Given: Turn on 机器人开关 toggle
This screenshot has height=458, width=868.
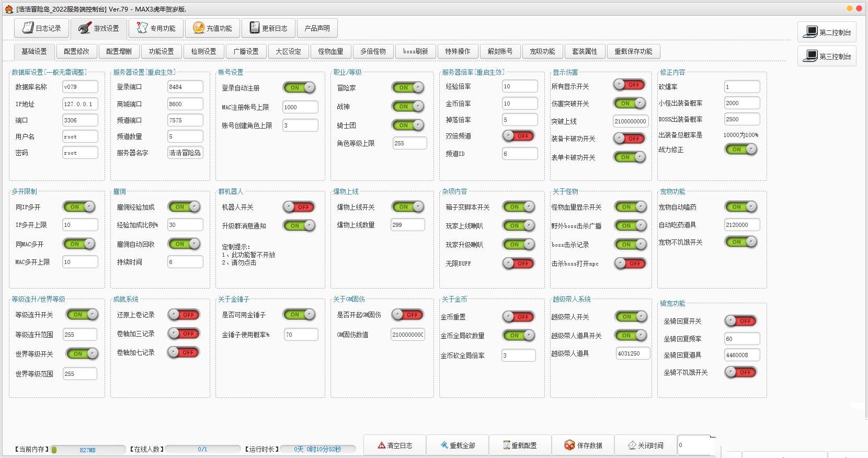Looking at the screenshot, I should coord(299,207).
